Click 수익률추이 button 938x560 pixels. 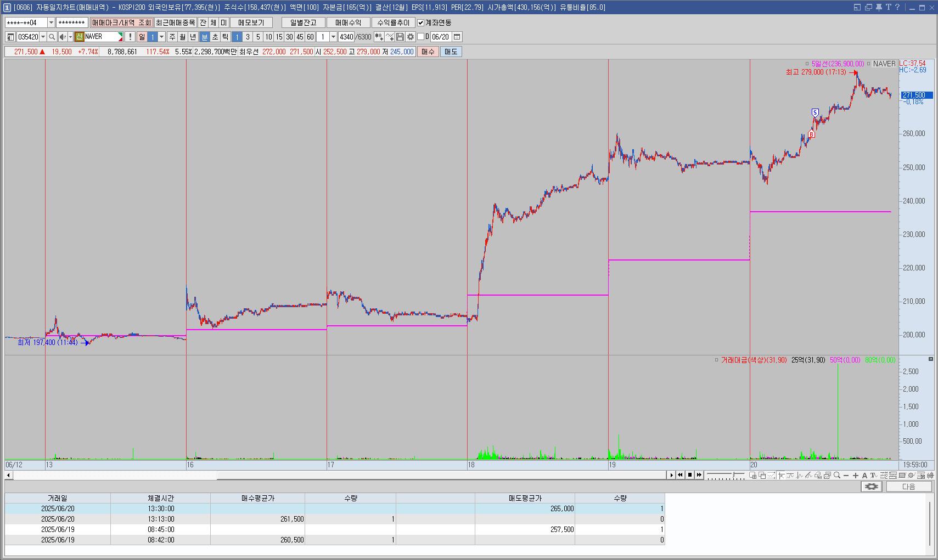coord(393,22)
